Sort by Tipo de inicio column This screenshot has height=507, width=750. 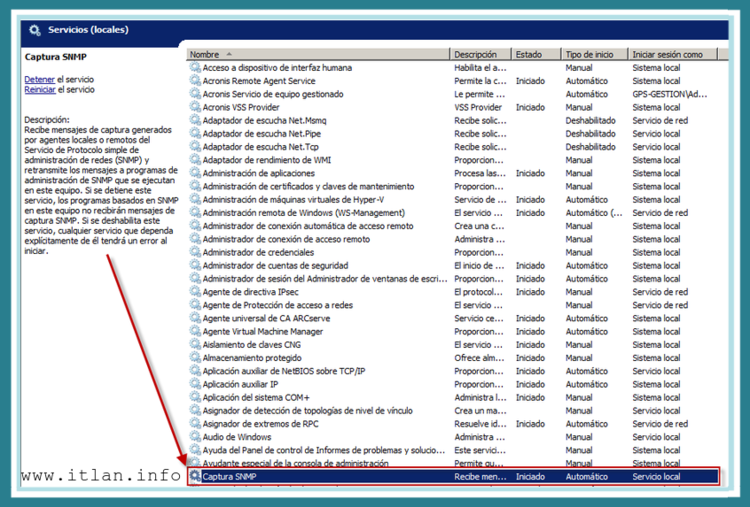coord(589,54)
